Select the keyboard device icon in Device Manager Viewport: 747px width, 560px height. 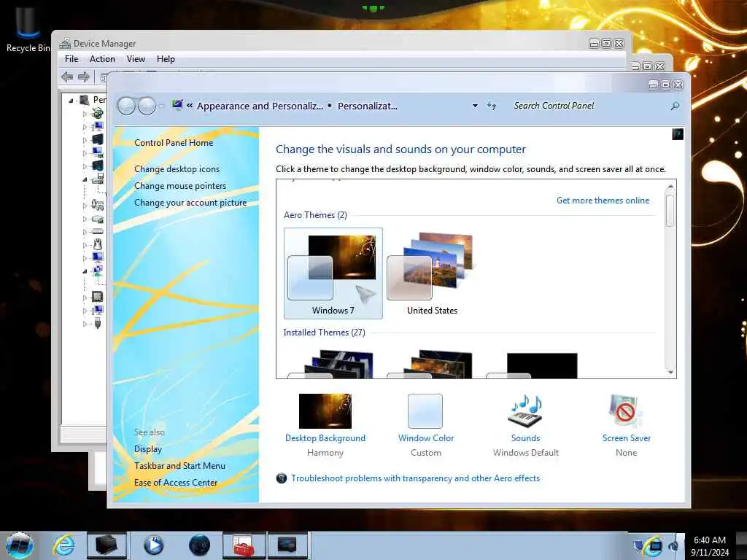[98, 231]
